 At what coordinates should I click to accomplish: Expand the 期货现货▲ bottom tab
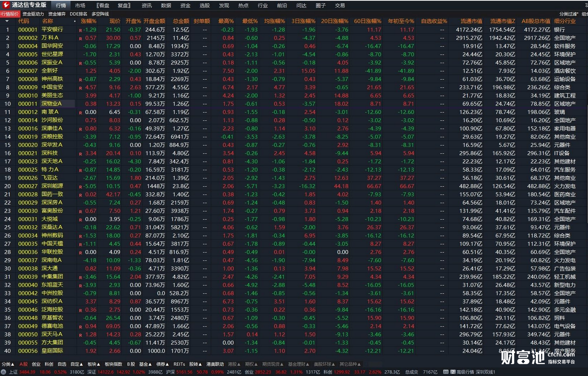[273, 364]
